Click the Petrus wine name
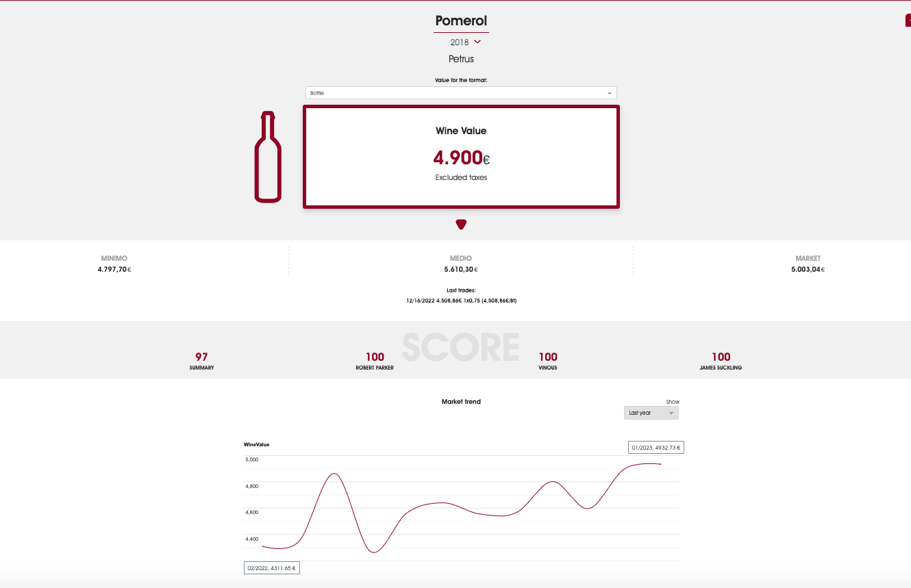 (x=462, y=59)
